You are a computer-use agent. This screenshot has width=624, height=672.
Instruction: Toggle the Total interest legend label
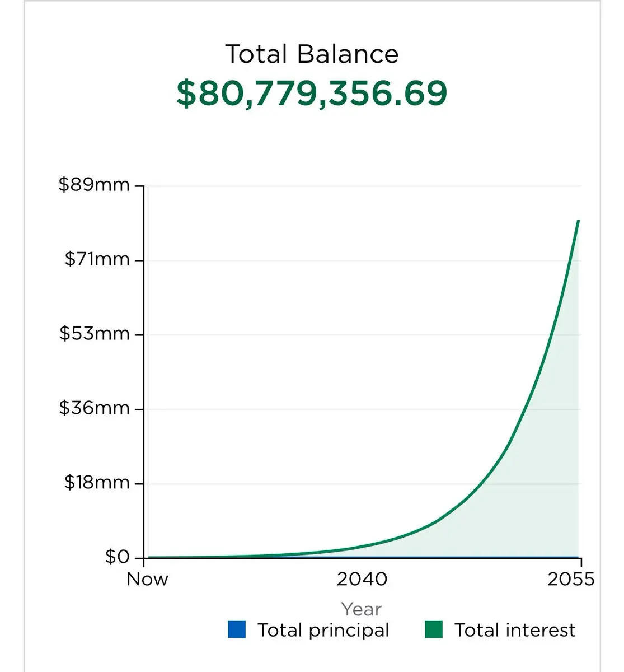[x=515, y=630]
